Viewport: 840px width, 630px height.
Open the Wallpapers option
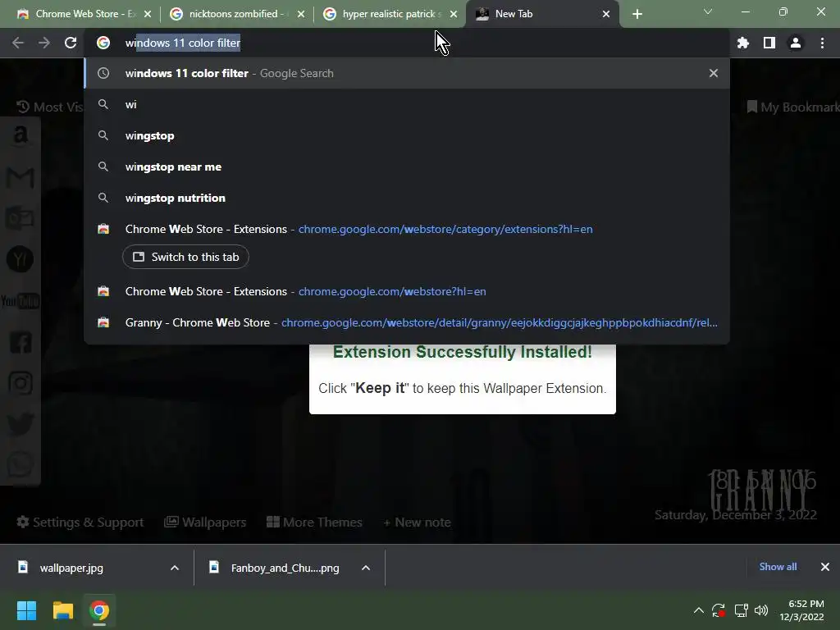coord(205,523)
